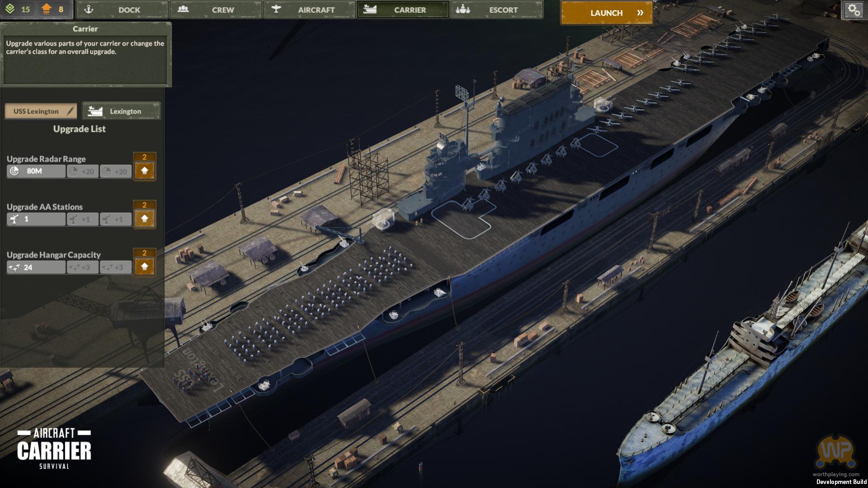
Task: Click the Radar Range upgrade arrow button
Action: pos(145,171)
